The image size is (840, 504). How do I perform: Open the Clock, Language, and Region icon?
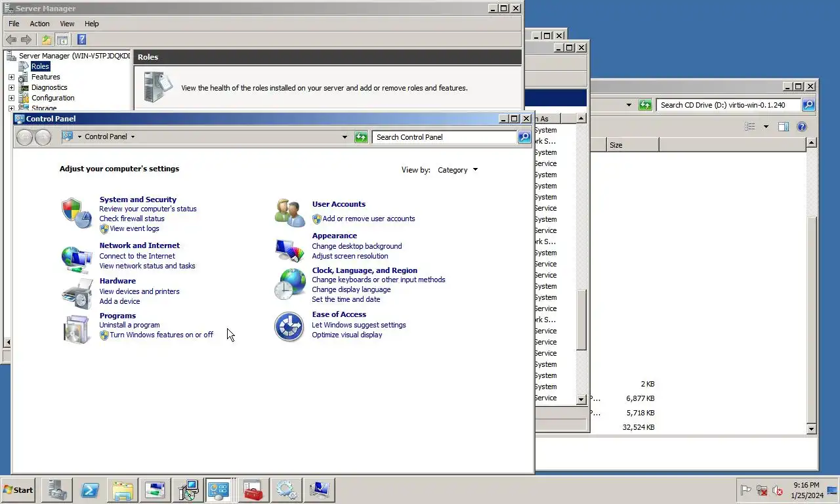289,284
